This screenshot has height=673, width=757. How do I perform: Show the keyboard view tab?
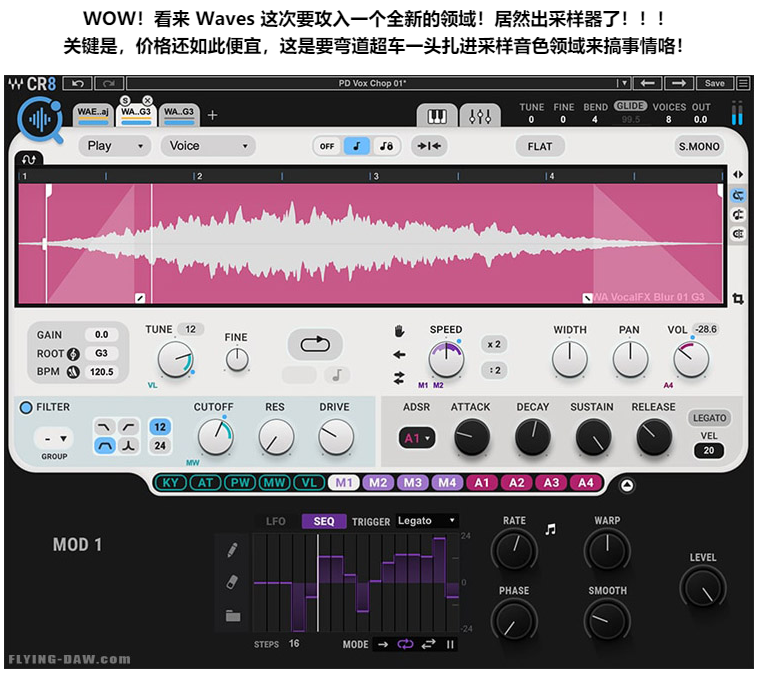[x=436, y=116]
